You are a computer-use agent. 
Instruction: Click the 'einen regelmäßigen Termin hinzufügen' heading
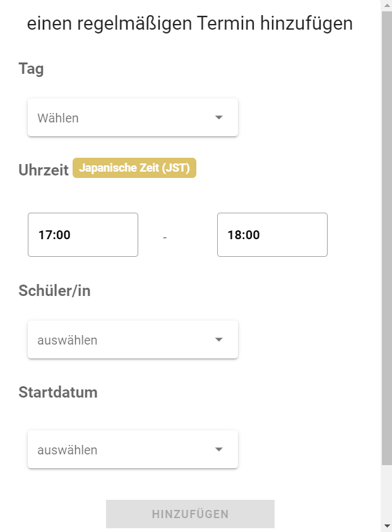pos(190,24)
